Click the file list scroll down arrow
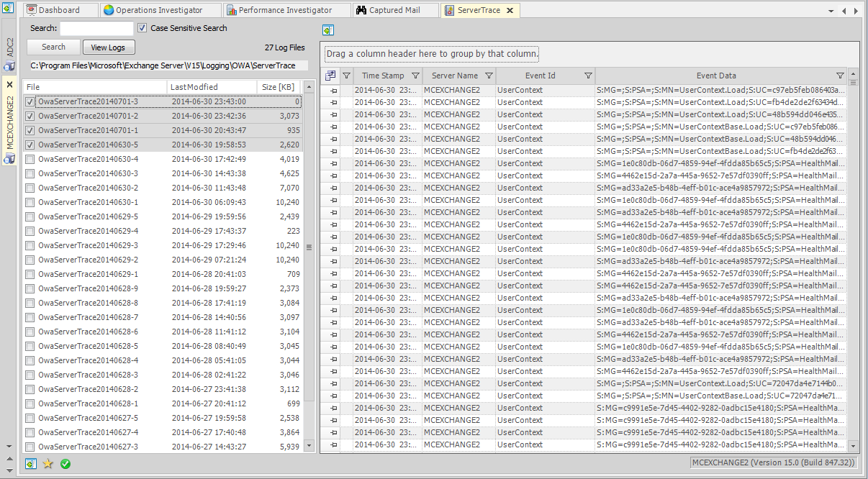This screenshot has width=868, height=479. tap(309, 446)
